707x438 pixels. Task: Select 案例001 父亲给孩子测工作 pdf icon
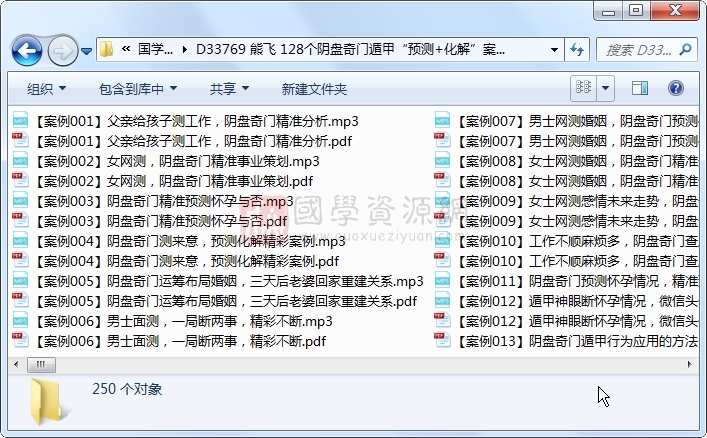tap(20, 141)
